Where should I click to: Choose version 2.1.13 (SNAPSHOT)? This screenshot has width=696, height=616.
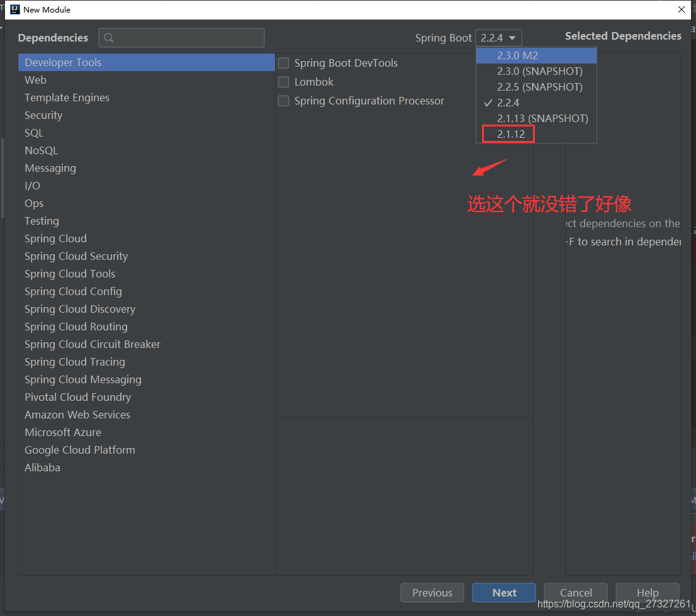(x=536, y=118)
